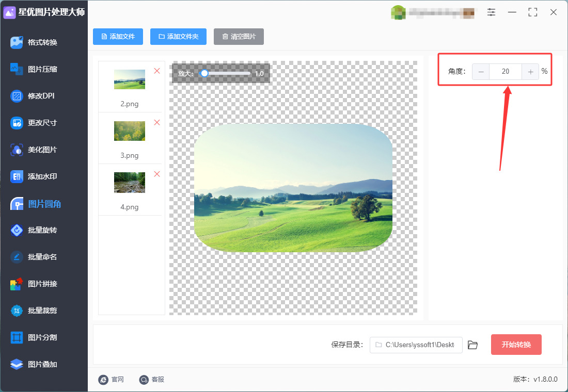Click the 放大 zoom slider handle
The width and height of the screenshot is (568, 392).
(204, 73)
